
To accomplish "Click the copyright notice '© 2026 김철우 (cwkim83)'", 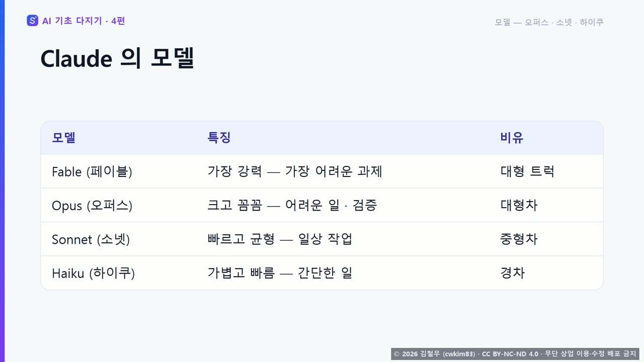I will [x=434, y=354].
